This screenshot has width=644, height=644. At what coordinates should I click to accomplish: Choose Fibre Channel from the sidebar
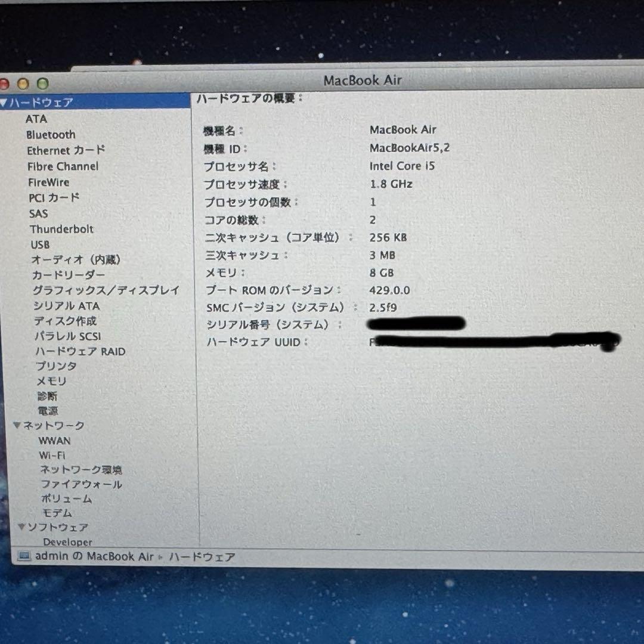click(63, 166)
